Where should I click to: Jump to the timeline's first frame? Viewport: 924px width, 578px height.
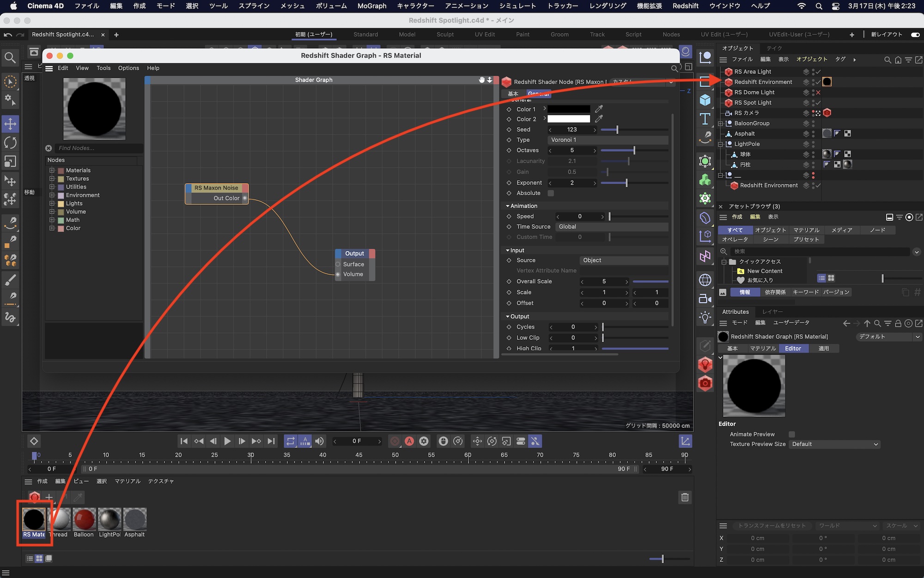point(184,441)
